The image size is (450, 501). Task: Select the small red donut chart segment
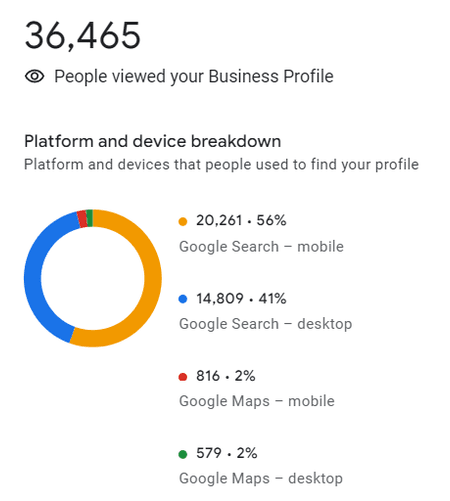[x=82, y=219]
